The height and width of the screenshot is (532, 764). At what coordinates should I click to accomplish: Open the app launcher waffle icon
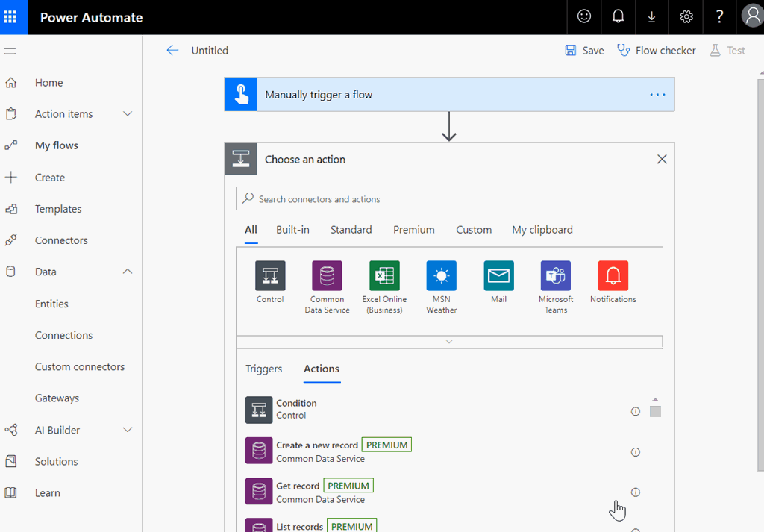pos(10,17)
